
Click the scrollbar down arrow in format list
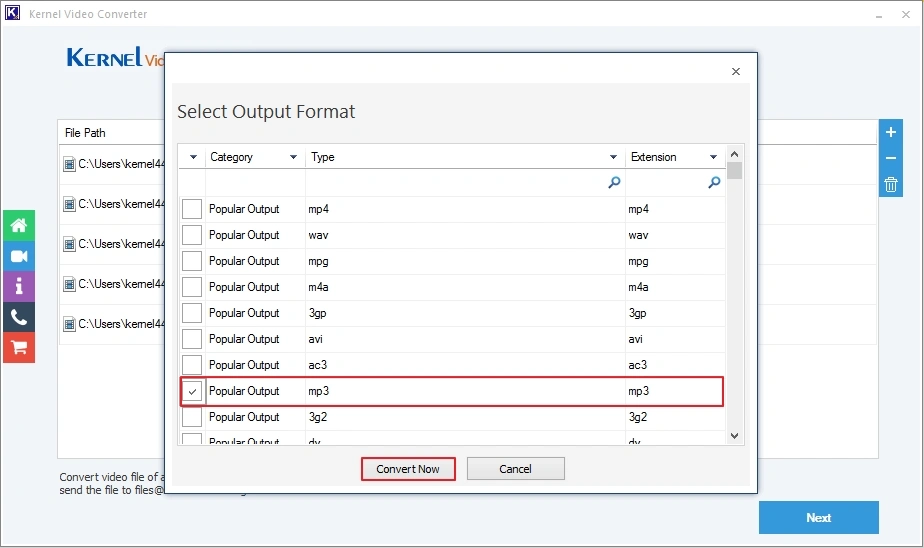click(734, 436)
